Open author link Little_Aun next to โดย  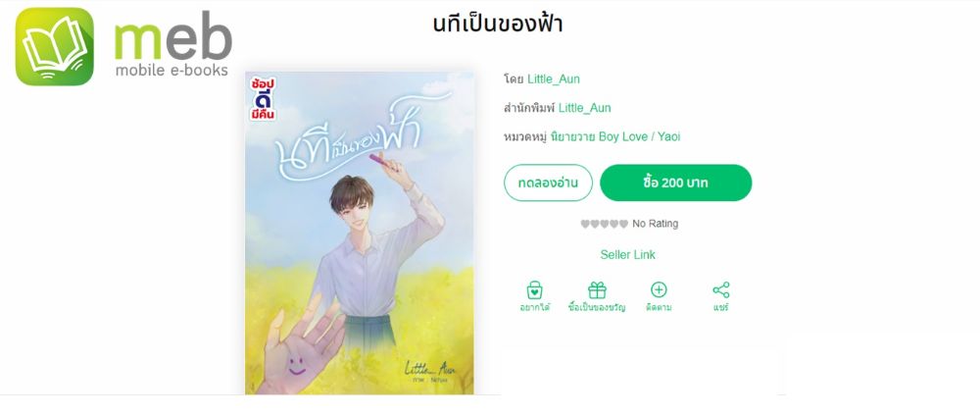click(x=554, y=78)
